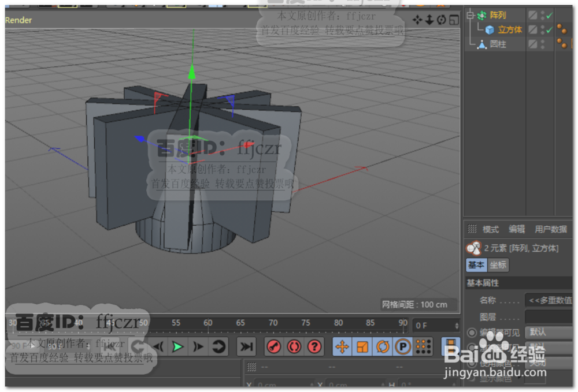Click the current frame 0 F stepper arrows
This screenshot has height=392, width=578.
457,326
